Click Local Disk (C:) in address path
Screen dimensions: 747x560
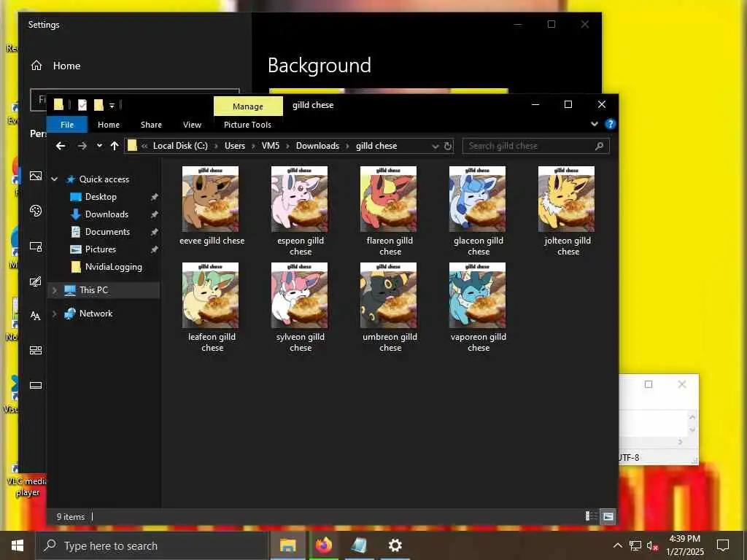pos(180,146)
